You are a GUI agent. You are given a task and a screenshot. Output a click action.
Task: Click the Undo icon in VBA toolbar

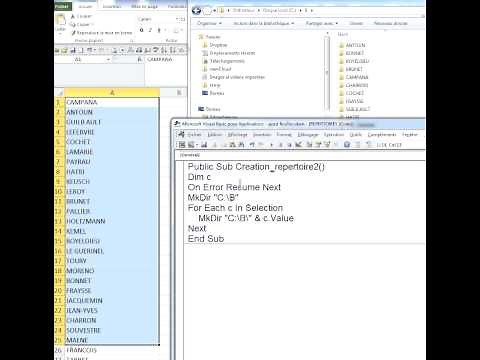[252, 144]
